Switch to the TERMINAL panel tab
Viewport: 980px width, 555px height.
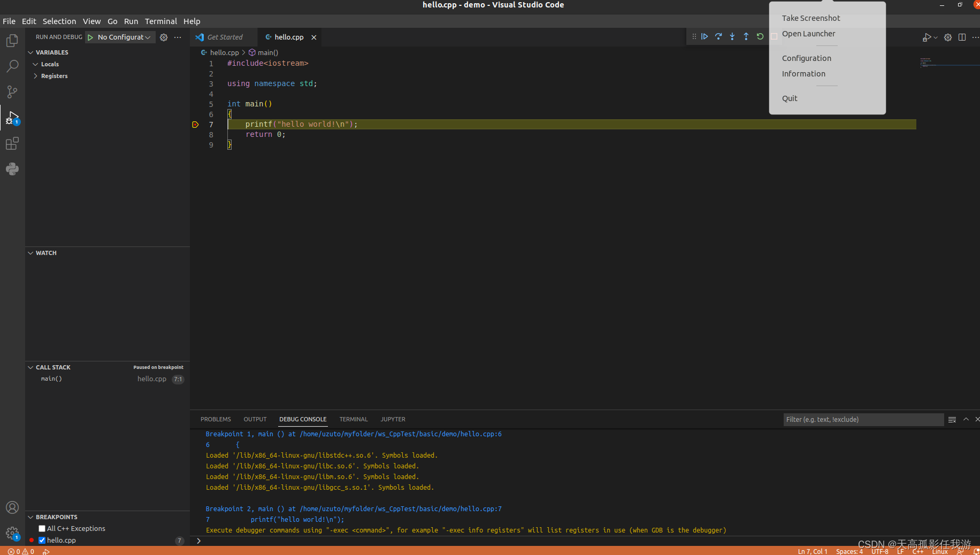[x=354, y=420]
